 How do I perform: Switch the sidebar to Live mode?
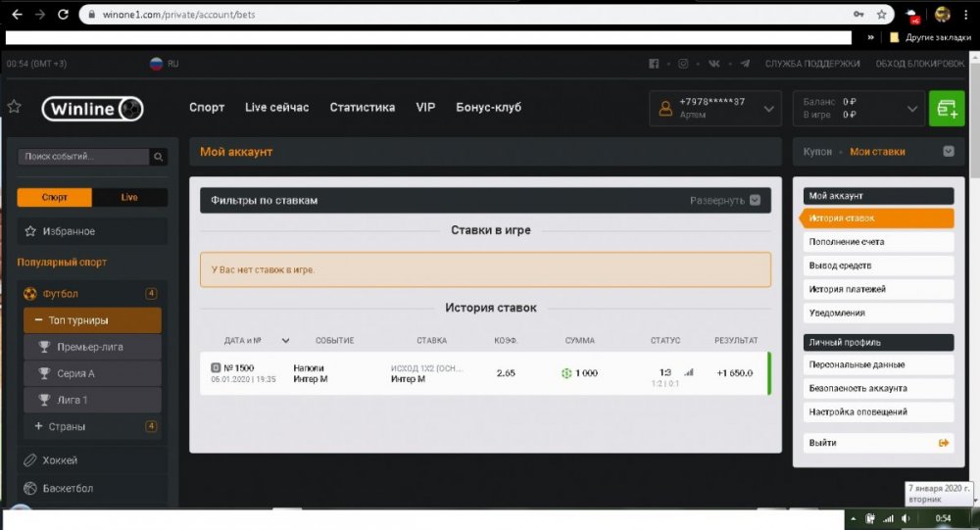coord(129,197)
